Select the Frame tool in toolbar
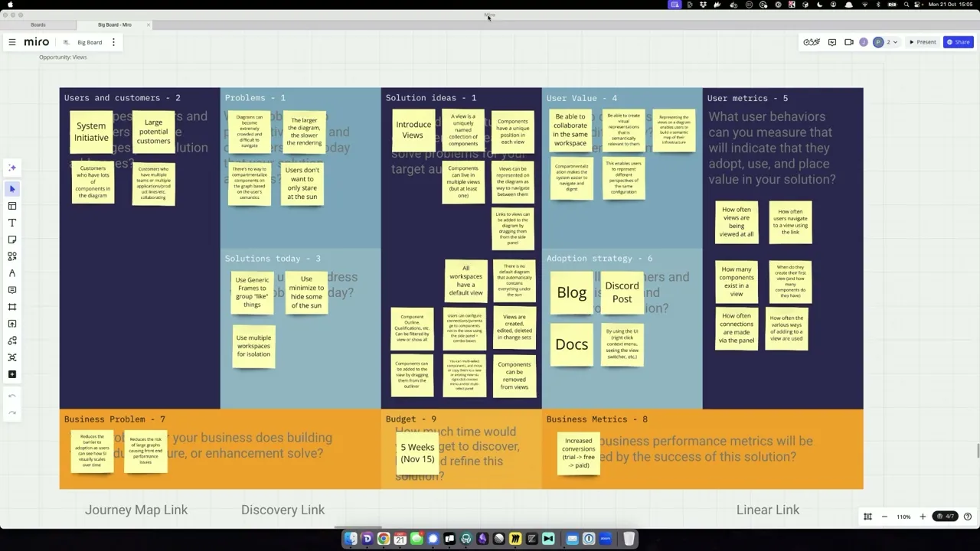This screenshot has width=980, height=551. click(12, 307)
